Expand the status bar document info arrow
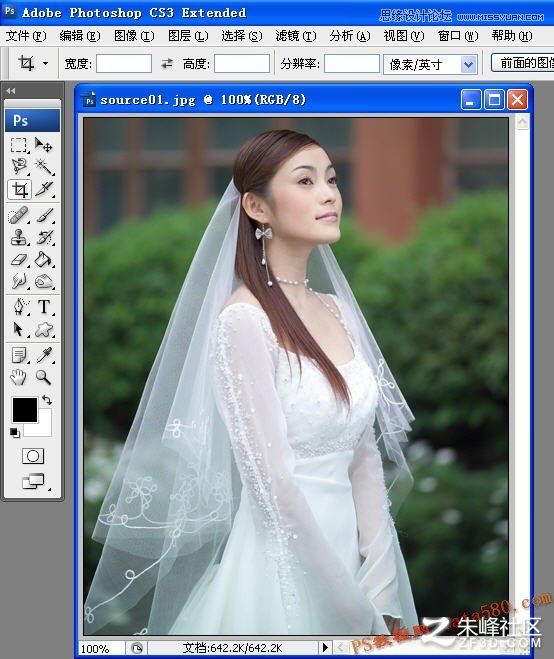Viewport: 554px width, 659px height. (x=325, y=648)
